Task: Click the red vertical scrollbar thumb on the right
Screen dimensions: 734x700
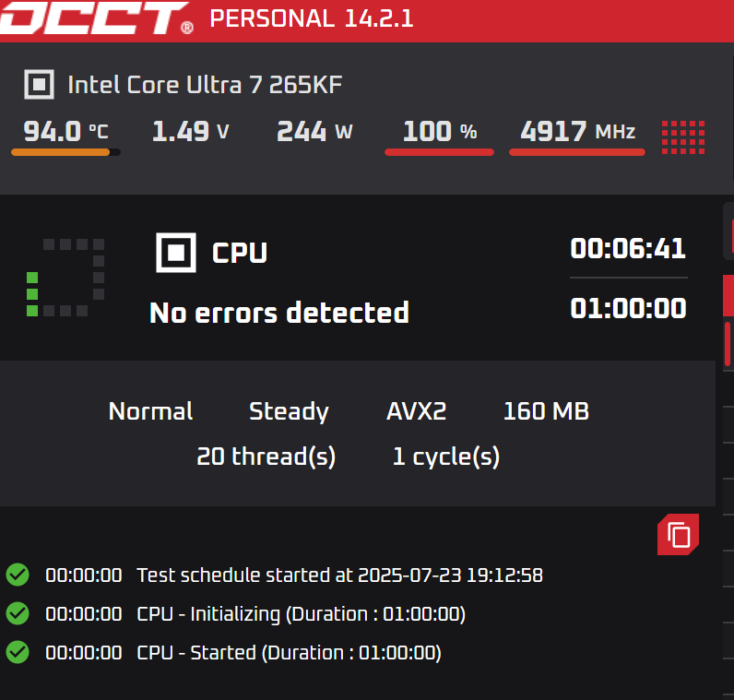Action: 728,344
